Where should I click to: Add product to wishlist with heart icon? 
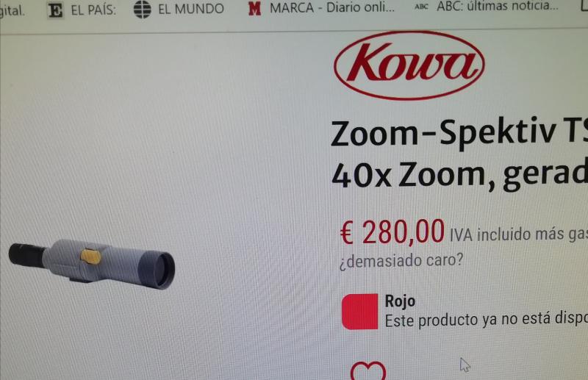[368, 371]
